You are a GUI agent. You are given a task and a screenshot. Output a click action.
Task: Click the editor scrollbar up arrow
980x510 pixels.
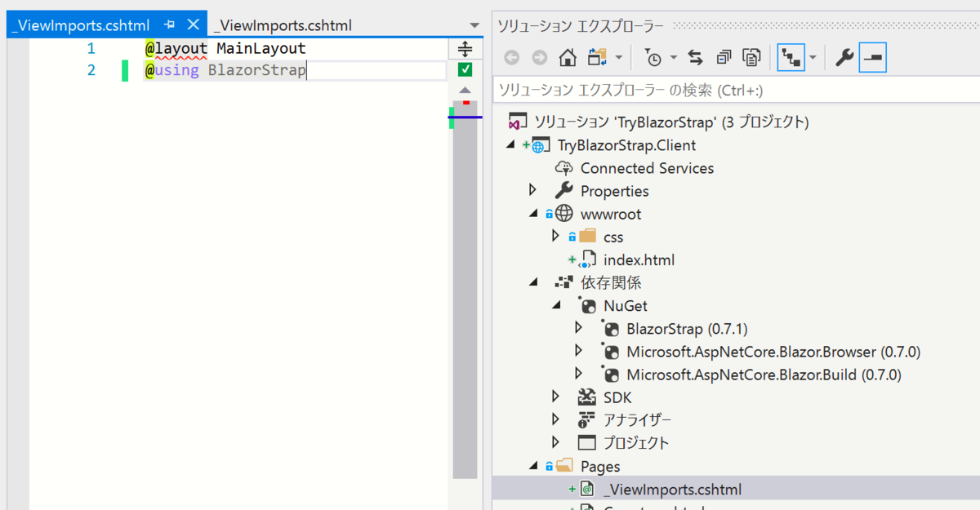pos(465,90)
